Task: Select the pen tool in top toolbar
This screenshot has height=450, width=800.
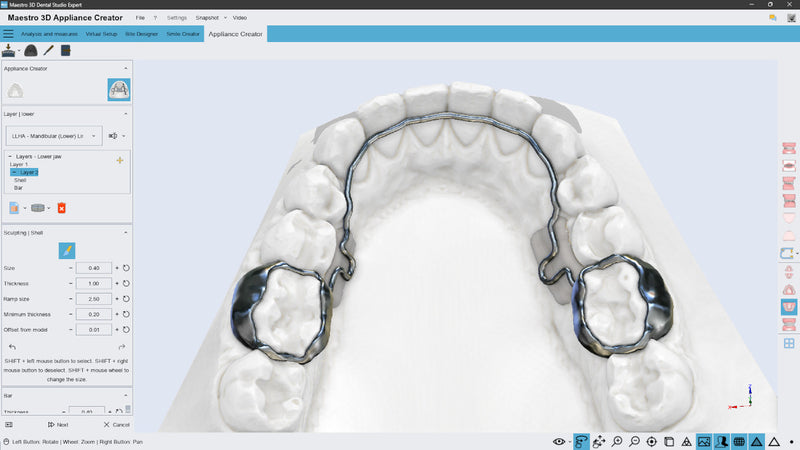Action: [x=48, y=50]
